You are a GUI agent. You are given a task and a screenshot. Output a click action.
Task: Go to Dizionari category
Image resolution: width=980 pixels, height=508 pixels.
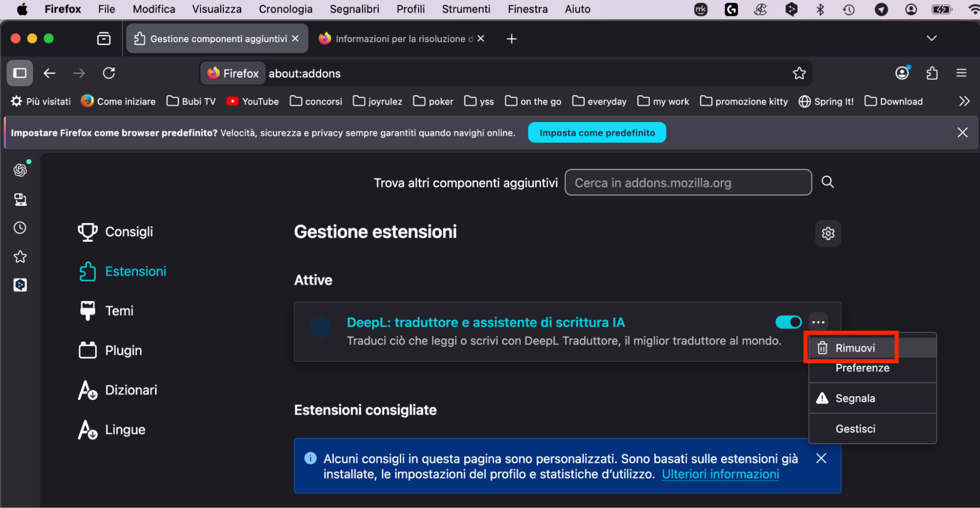tap(118, 390)
